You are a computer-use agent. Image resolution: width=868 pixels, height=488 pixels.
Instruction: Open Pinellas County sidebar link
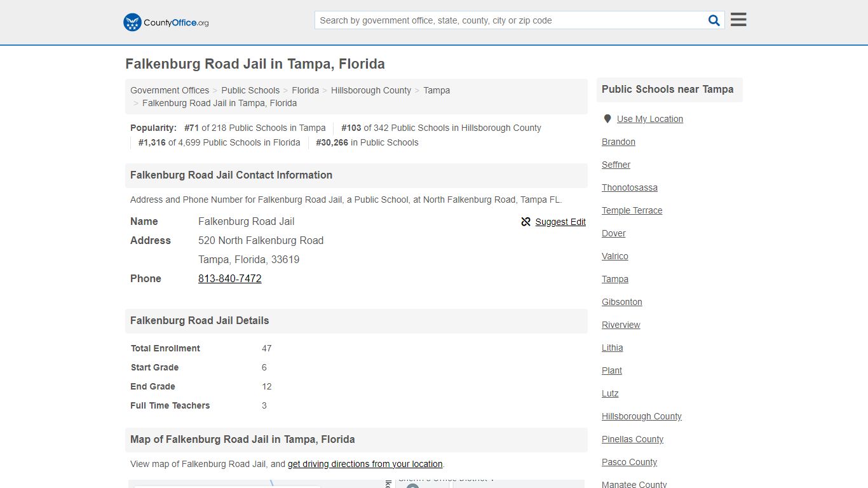coord(632,439)
